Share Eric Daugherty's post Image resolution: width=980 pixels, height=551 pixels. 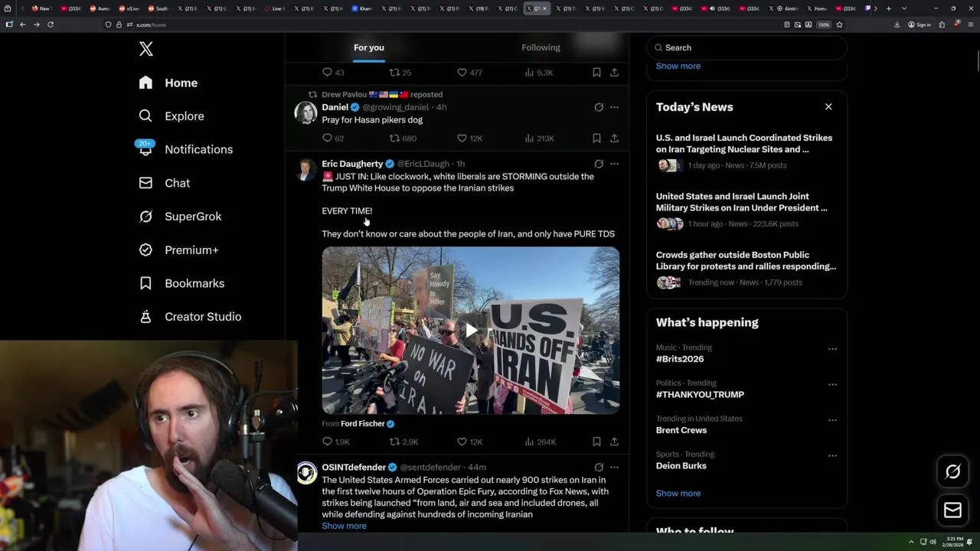(614, 442)
